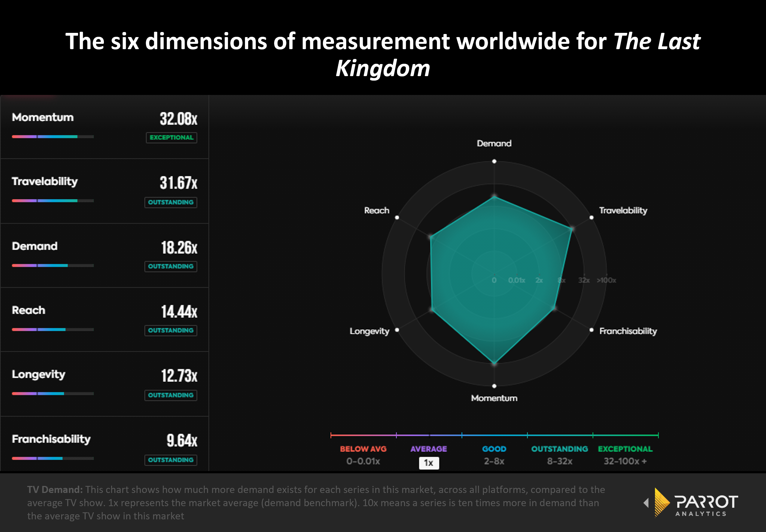Viewport: 766px width, 532px height.
Task: Click the BELOW AVG legend label
Action: tap(363, 449)
